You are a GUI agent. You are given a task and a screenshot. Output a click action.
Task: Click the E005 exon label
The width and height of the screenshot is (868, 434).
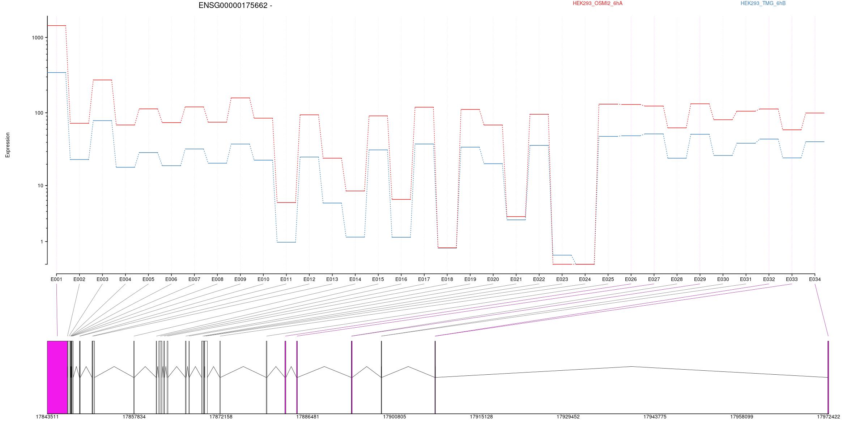click(x=148, y=279)
